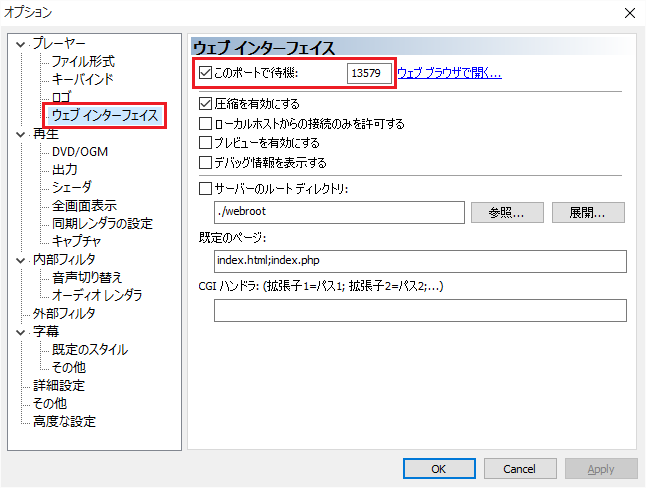Click the port number field
Viewport: 646px width, 488px height.
coord(369,73)
